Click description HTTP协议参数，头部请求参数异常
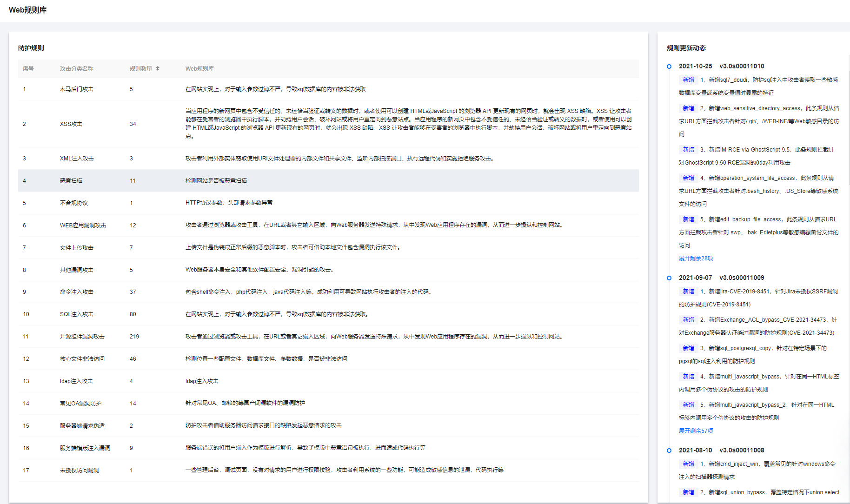The height and width of the screenshot is (504, 850). [229, 203]
